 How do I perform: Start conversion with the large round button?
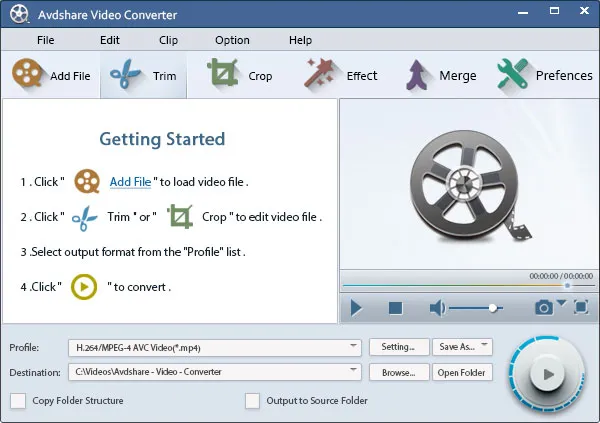(545, 375)
